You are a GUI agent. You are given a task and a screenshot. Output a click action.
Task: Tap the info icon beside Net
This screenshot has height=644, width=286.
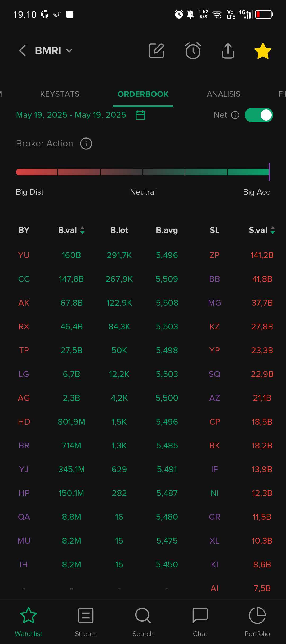tap(235, 115)
